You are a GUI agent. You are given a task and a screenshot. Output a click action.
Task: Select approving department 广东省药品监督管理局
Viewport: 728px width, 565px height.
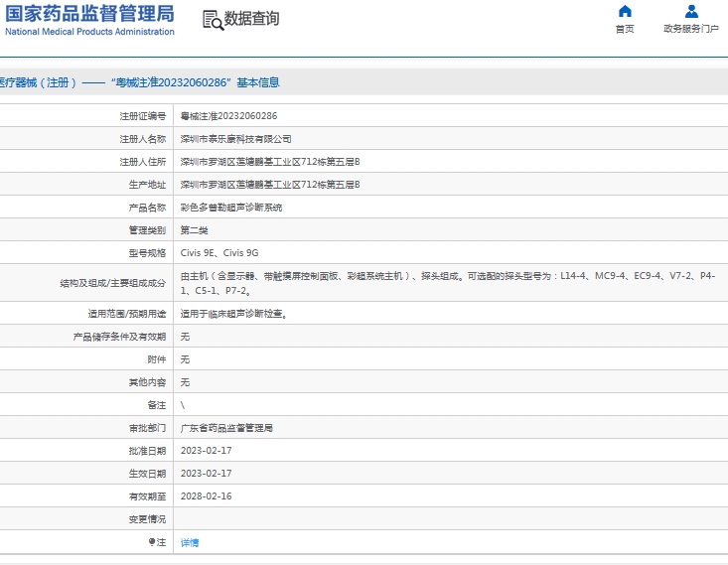pyautogui.click(x=226, y=428)
